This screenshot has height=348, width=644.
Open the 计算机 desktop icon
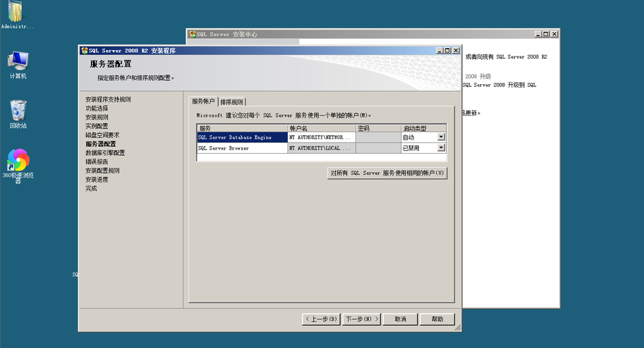pyautogui.click(x=17, y=65)
